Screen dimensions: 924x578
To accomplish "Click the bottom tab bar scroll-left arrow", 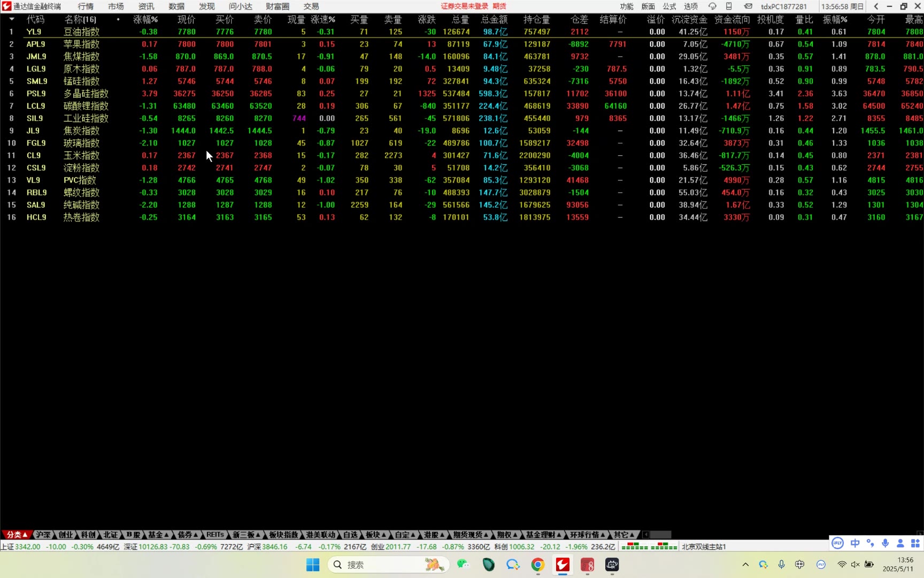I will click(x=645, y=535).
